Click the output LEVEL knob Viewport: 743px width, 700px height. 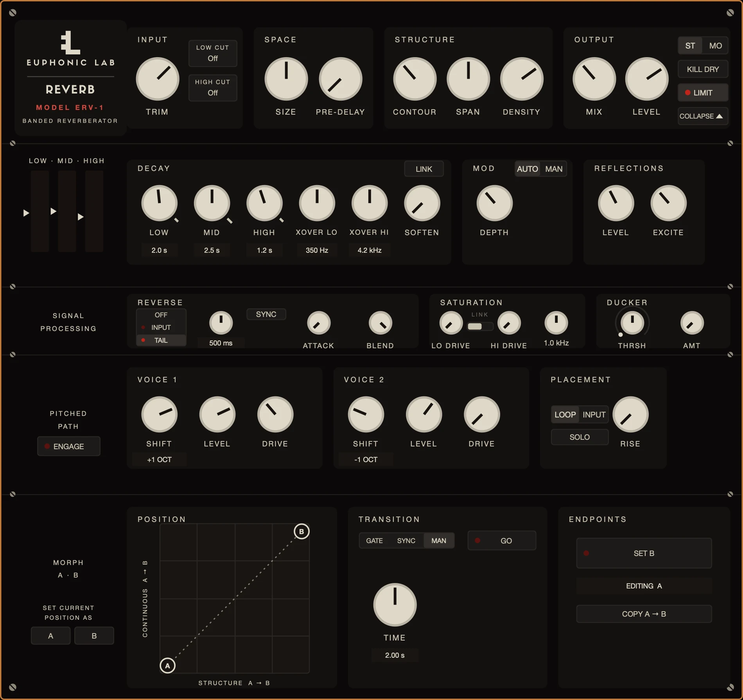click(x=647, y=79)
